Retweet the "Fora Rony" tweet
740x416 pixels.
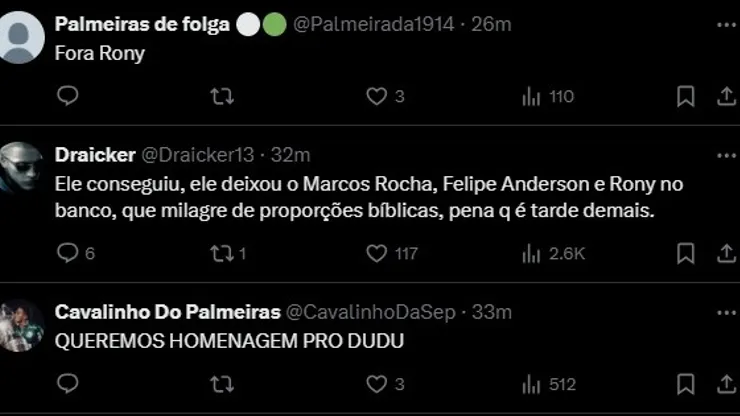click(224, 96)
